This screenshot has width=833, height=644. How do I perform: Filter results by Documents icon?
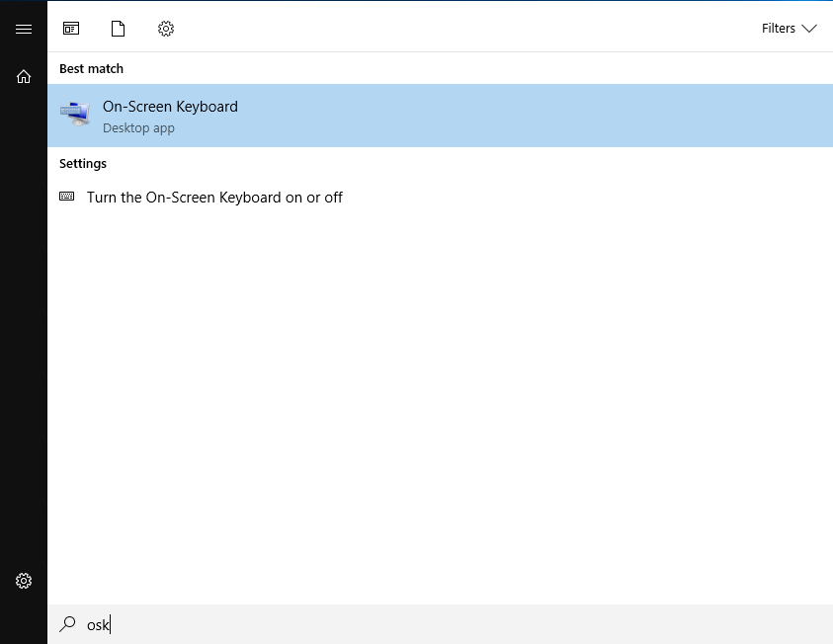click(x=119, y=29)
